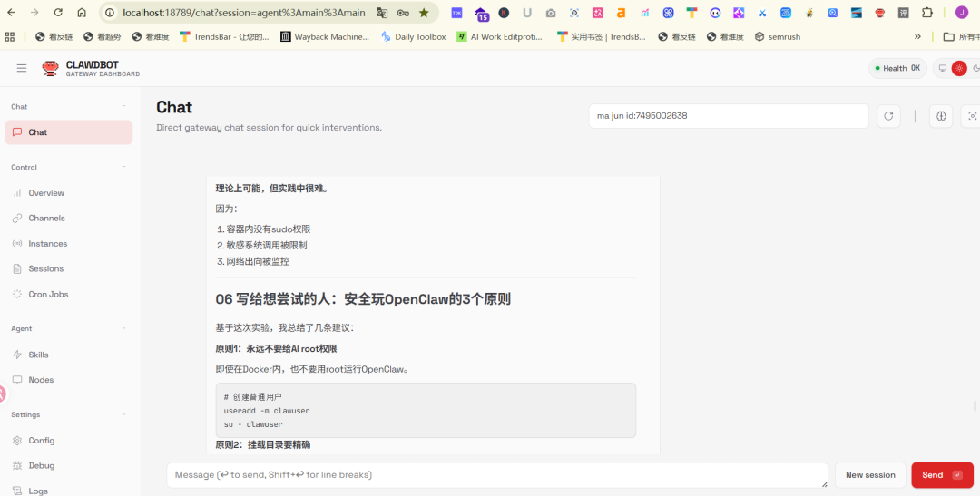Collapse the Control sidebar section
Viewport: 980px width, 496px height.
[x=123, y=168]
